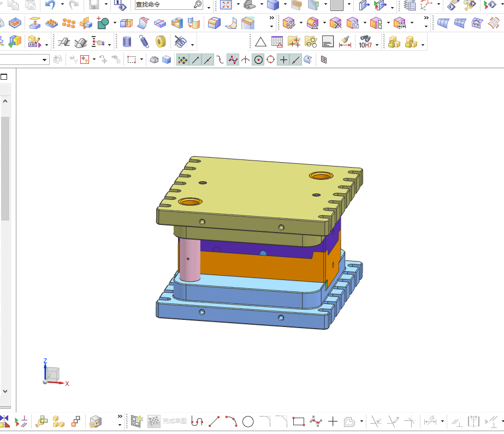The width and height of the screenshot is (504, 434).
Task: Toggle the Arc Center snap option
Action: pyautogui.click(x=258, y=60)
